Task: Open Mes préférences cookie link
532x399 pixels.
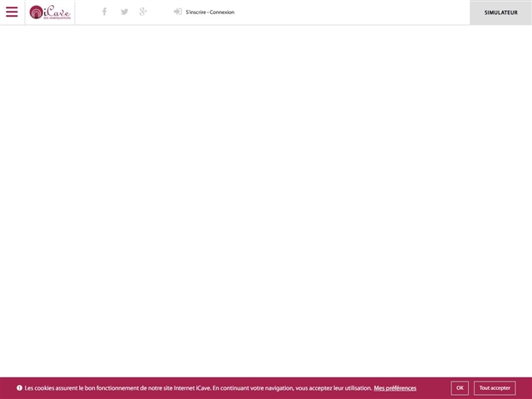Action: [x=395, y=388]
